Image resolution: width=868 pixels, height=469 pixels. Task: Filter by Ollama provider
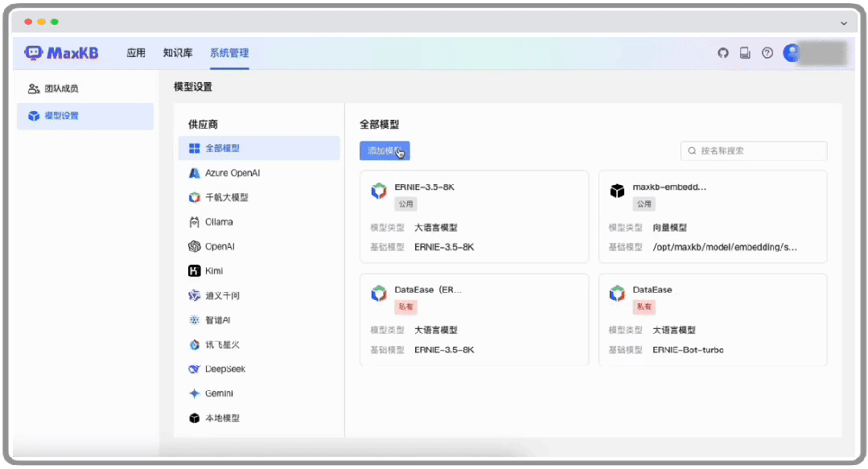point(259,222)
